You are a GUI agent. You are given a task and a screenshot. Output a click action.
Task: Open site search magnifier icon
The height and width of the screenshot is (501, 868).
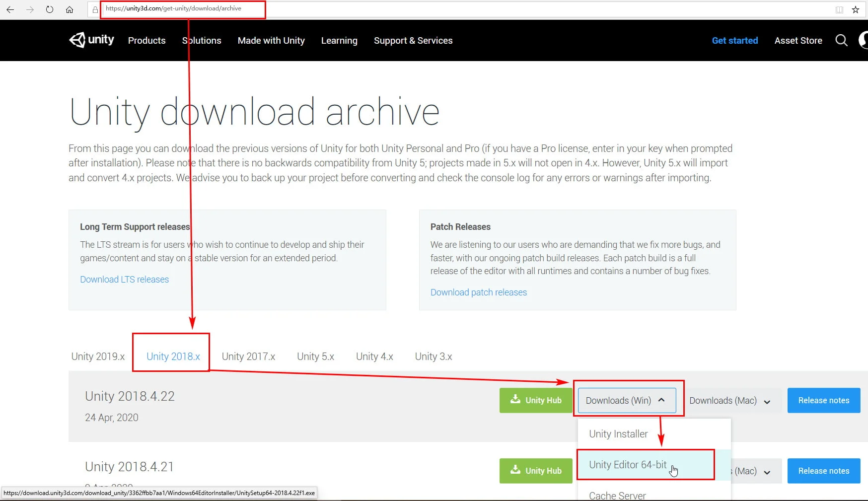[x=841, y=40]
